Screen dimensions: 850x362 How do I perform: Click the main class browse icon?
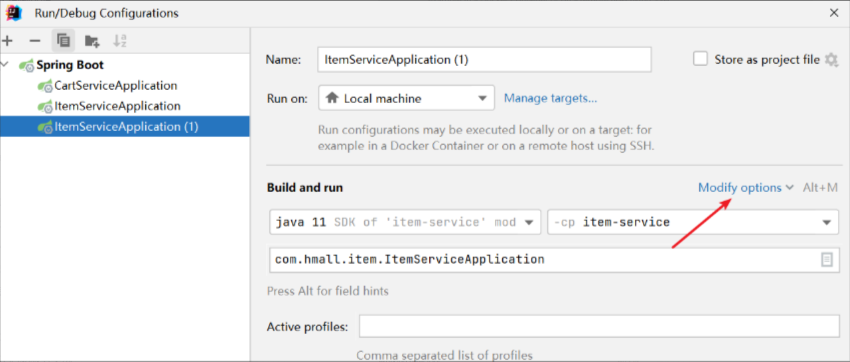pyautogui.click(x=827, y=260)
